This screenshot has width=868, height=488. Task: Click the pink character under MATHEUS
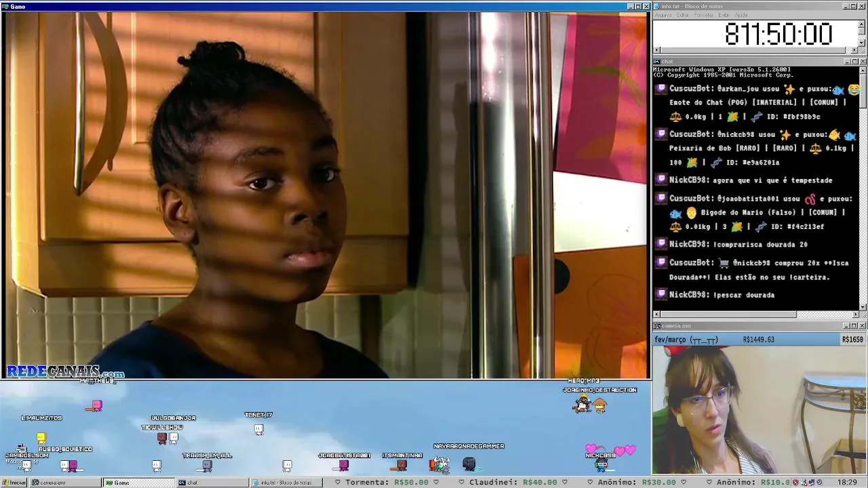pyautogui.click(x=97, y=405)
